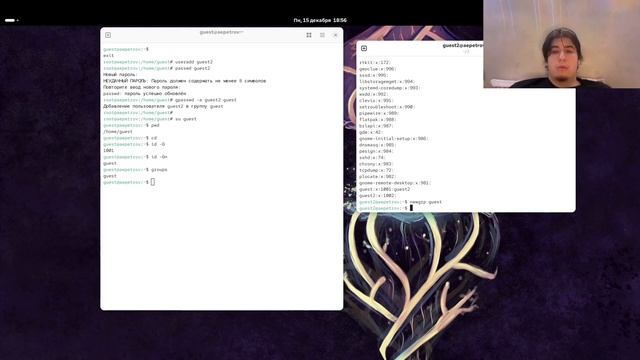Image resolution: width=640 pixels, height=360 pixels.
Task: Open new tab in left guest terminal
Action: (108, 35)
